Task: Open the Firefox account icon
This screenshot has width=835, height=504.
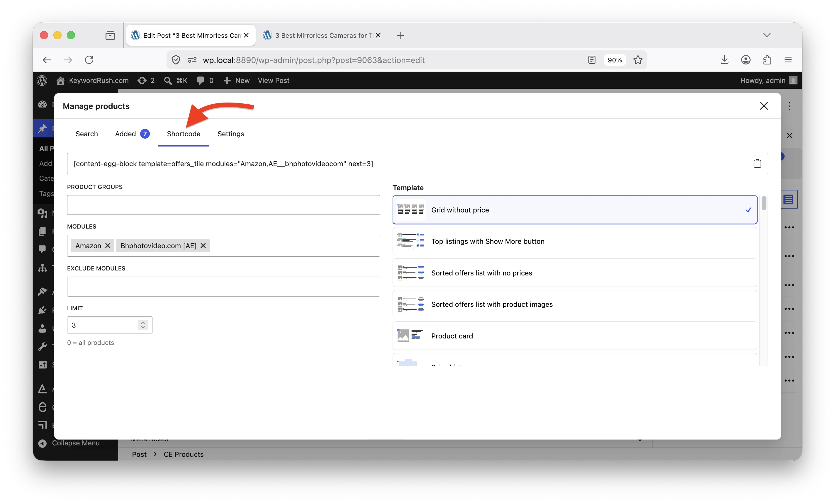Action: pyautogui.click(x=746, y=60)
